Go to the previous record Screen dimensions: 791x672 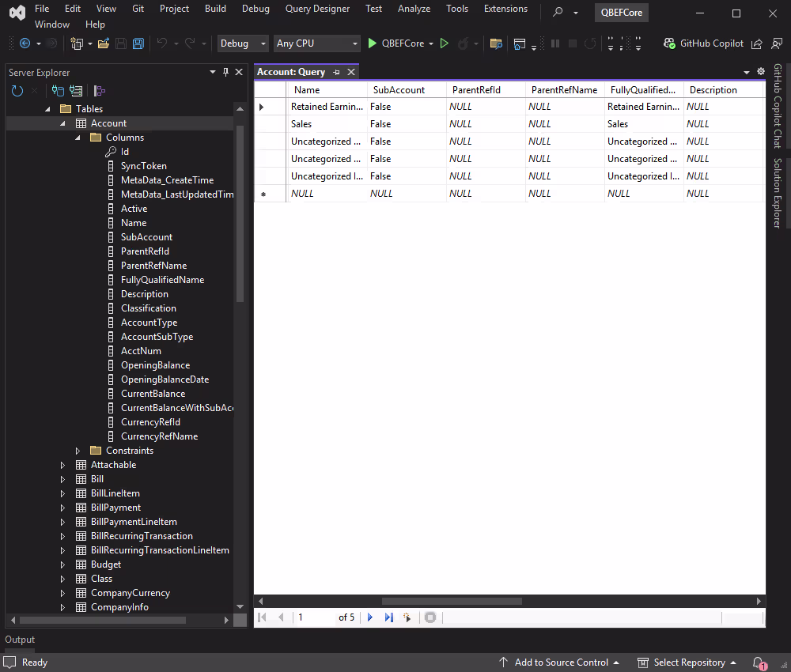pyautogui.click(x=281, y=617)
